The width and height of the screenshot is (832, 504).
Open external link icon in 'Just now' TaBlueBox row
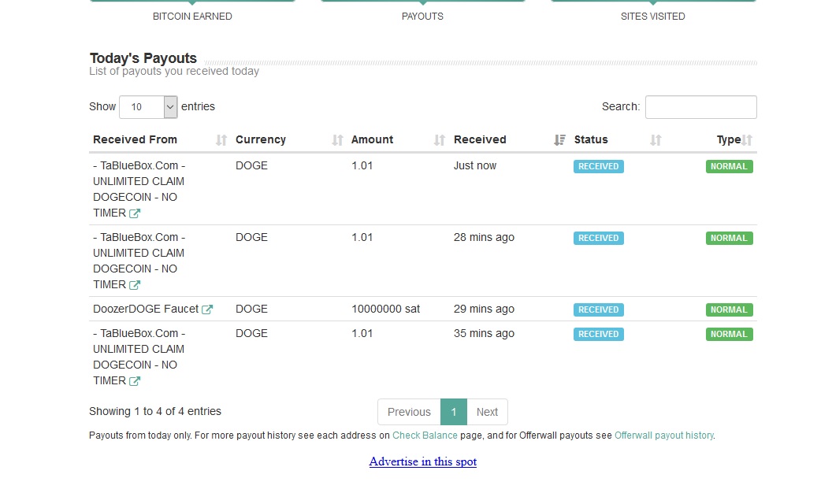pos(135,213)
